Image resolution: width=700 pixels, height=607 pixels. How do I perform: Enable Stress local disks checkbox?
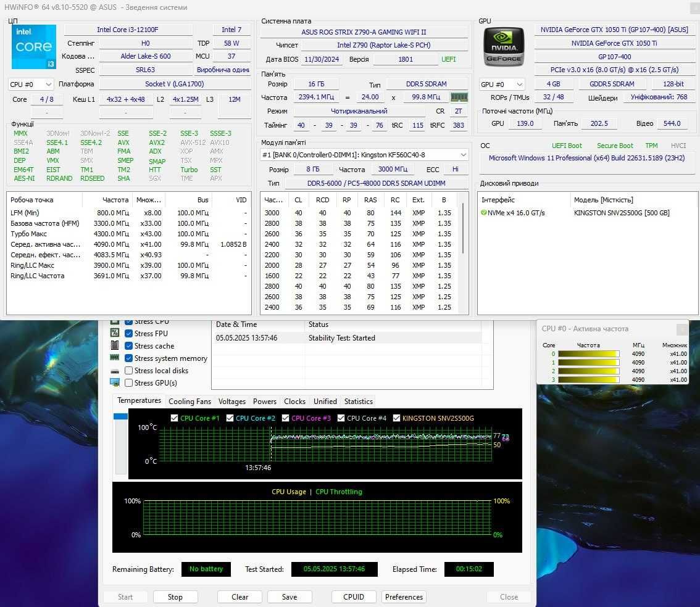click(128, 370)
